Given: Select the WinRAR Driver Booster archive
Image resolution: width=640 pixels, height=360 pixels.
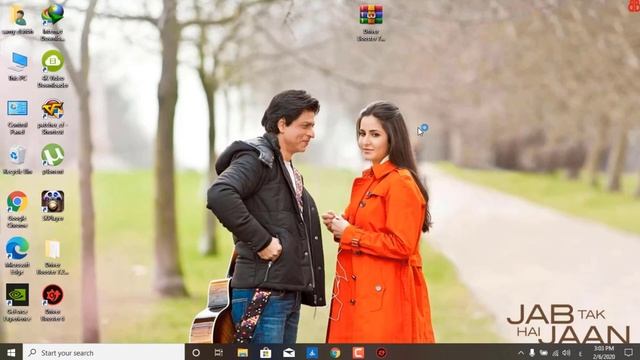Looking at the screenshot, I should tap(371, 15).
